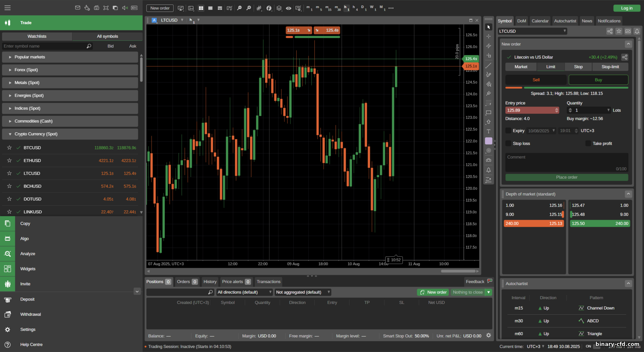Click the Place order button
Viewport: 644px width, 352px height.
tap(566, 177)
